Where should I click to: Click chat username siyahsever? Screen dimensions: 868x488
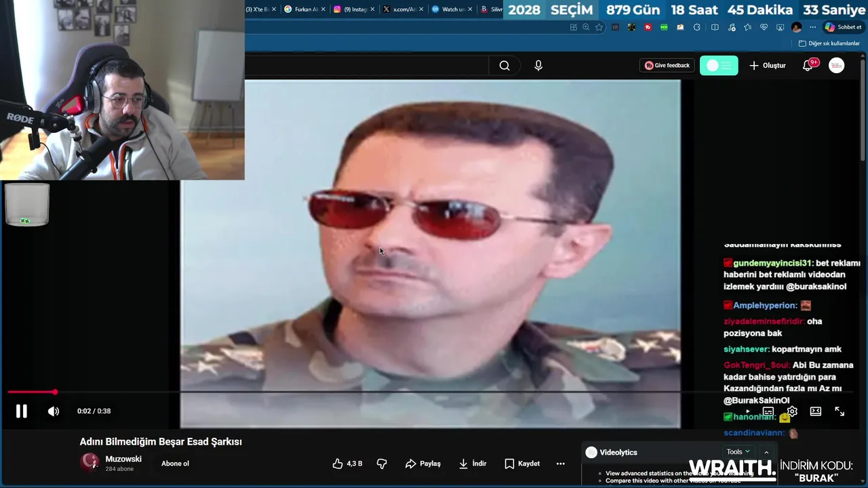pos(747,349)
